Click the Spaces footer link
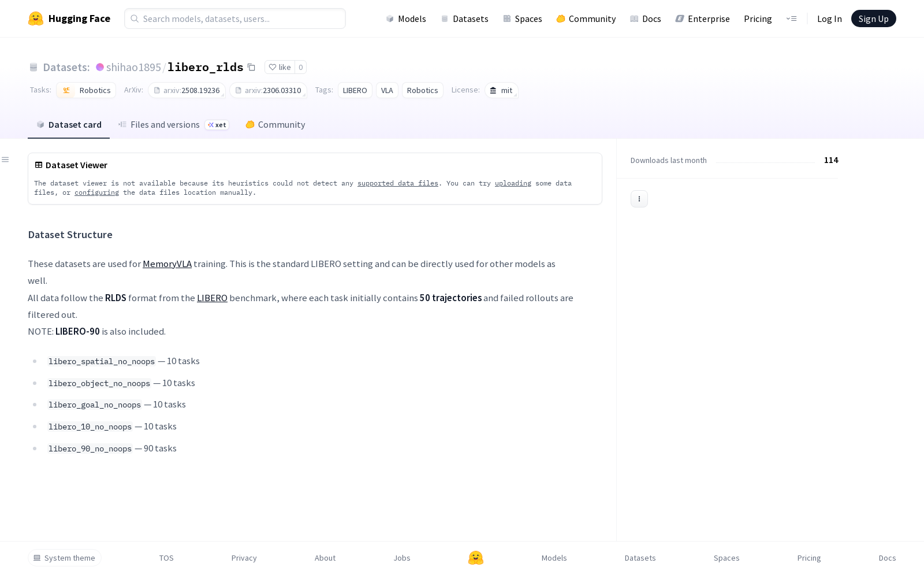The image size is (924, 578). click(726, 558)
